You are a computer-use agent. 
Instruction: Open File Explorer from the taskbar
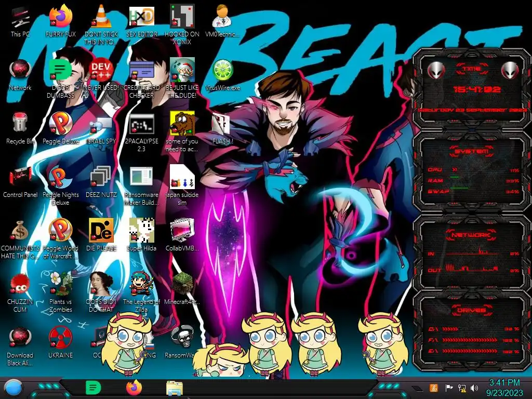[175, 388]
